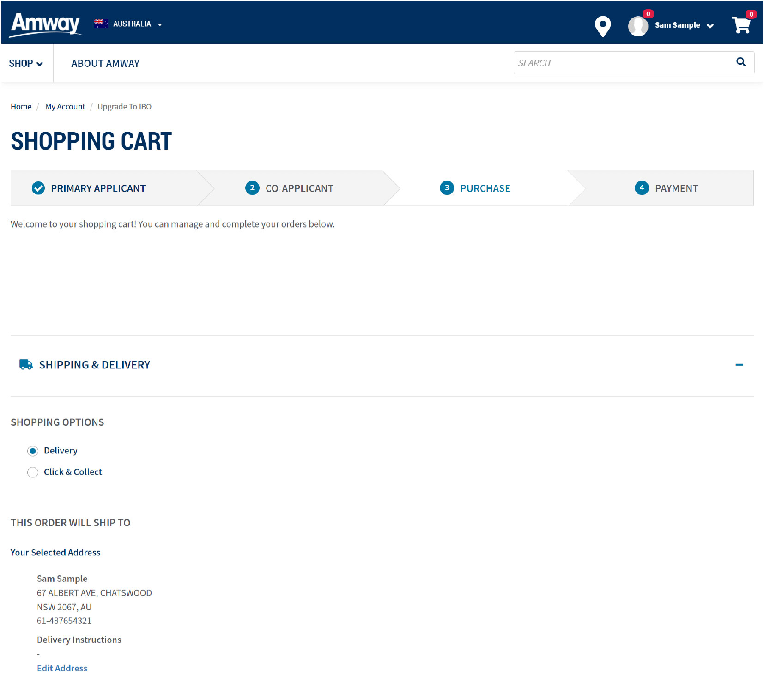764x700 pixels.
Task: Open the Australia country dropdown
Action: pyautogui.click(x=128, y=24)
